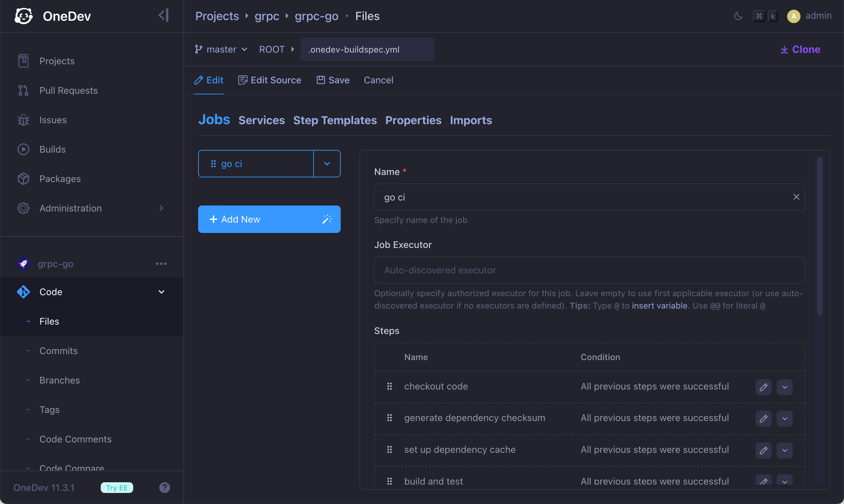
Task: Open the master branch dropdown
Action: 222,50
